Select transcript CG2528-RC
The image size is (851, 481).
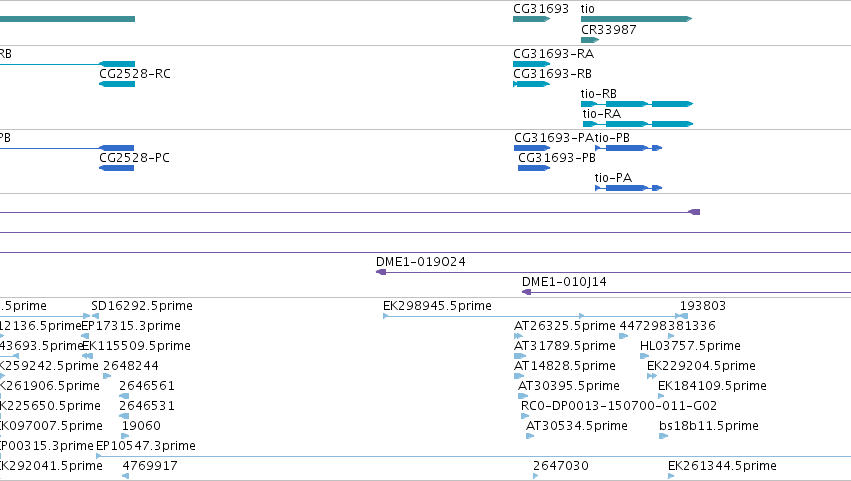(135, 74)
